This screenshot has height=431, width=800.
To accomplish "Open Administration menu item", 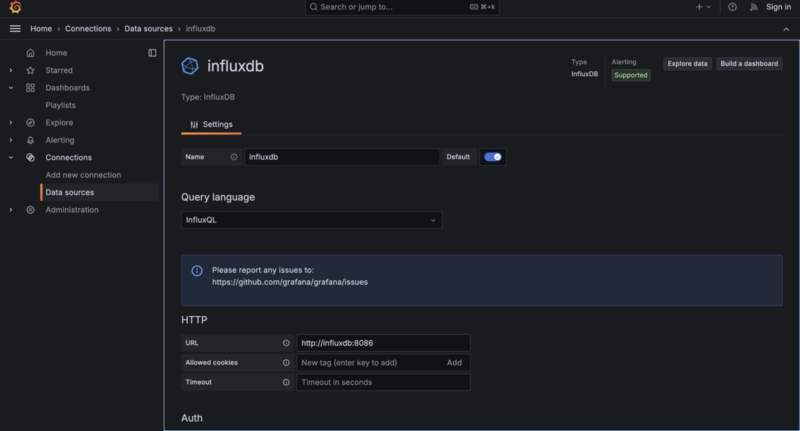I will tap(72, 210).
